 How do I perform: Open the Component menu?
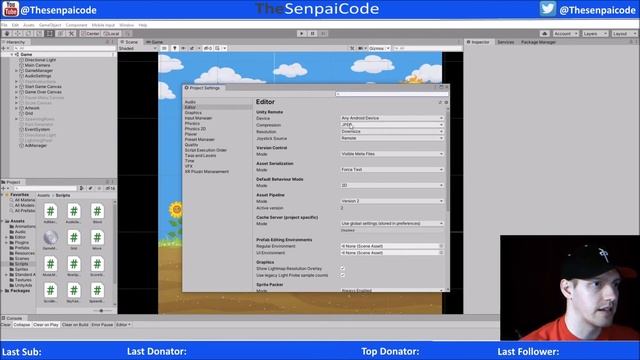point(76,25)
